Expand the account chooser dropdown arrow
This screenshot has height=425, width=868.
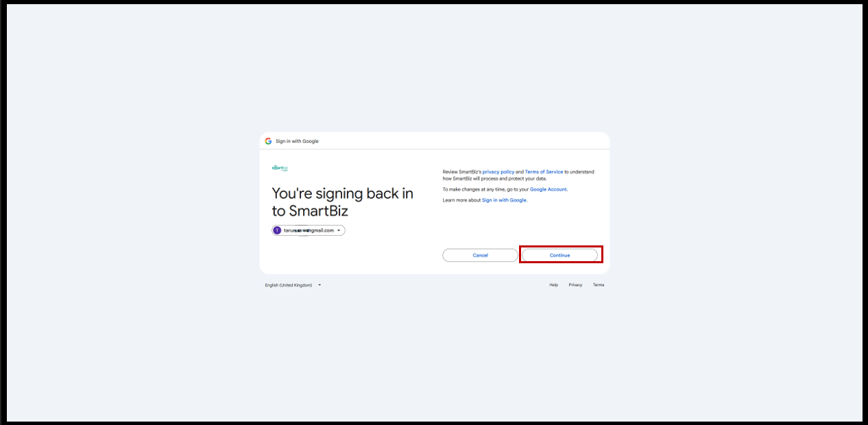point(339,230)
